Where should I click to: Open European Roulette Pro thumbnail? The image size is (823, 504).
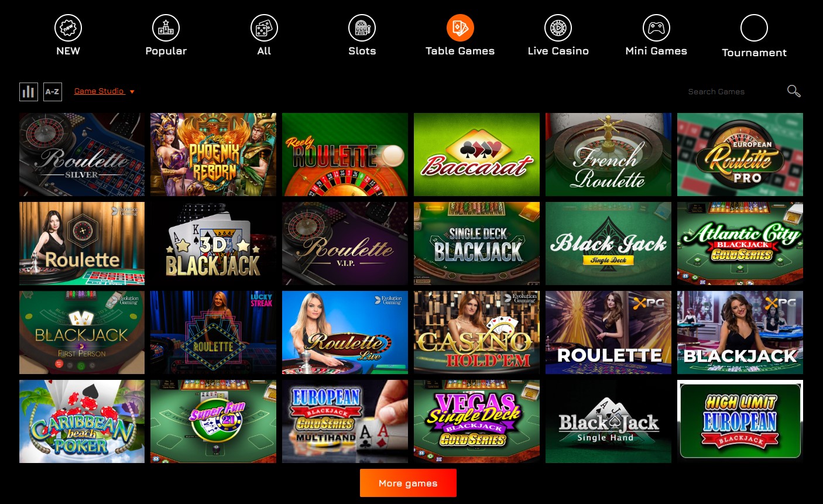pos(740,155)
